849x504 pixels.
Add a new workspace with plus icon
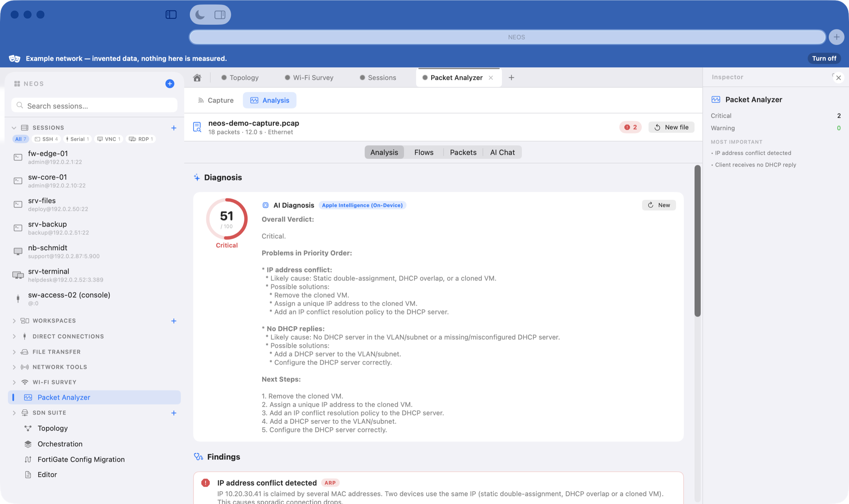pyautogui.click(x=174, y=321)
